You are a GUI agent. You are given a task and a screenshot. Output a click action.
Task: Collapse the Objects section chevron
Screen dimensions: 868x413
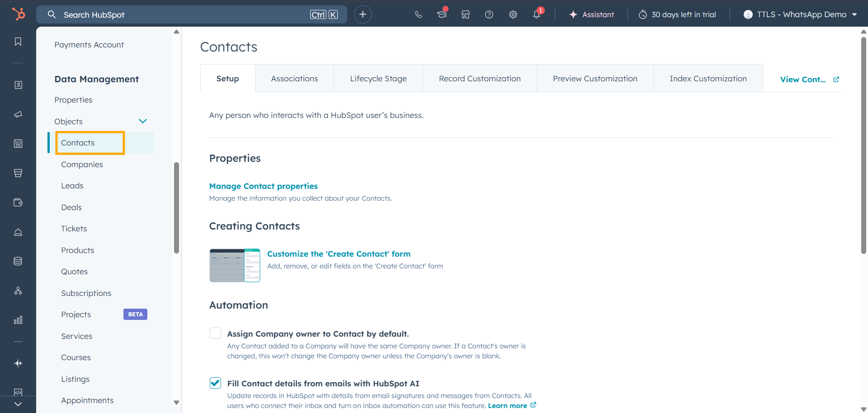pos(143,121)
